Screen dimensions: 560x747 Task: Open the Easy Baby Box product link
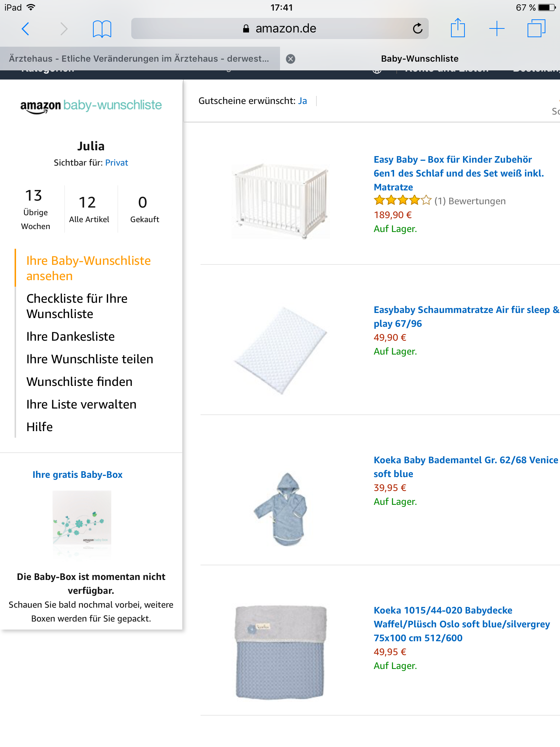click(459, 173)
